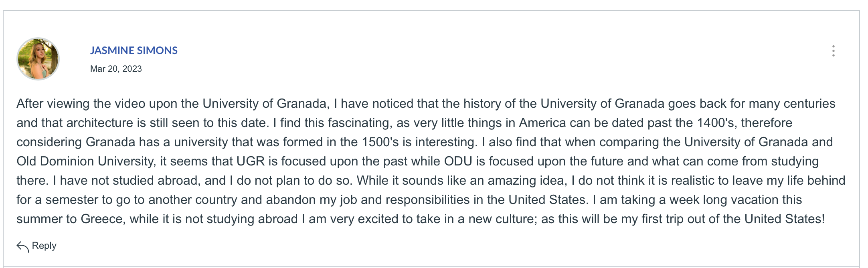
Task: Click the curved reply arrow icon
Action: click(x=22, y=247)
